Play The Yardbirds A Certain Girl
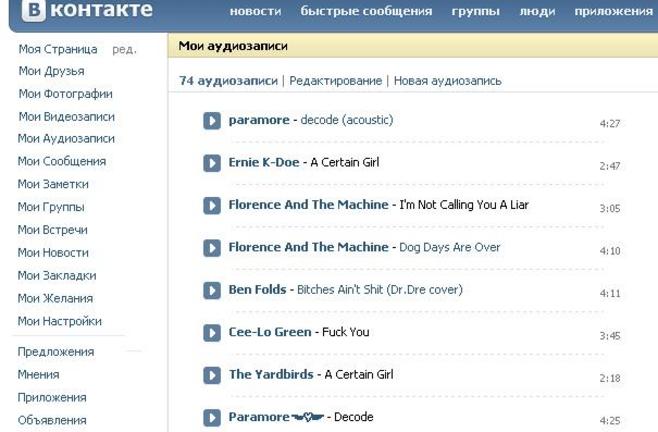The image size is (658, 432). tap(212, 375)
